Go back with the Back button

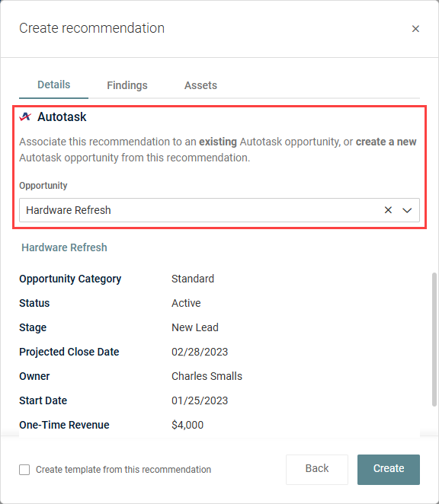pyautogui.click(x=317, y=469)
